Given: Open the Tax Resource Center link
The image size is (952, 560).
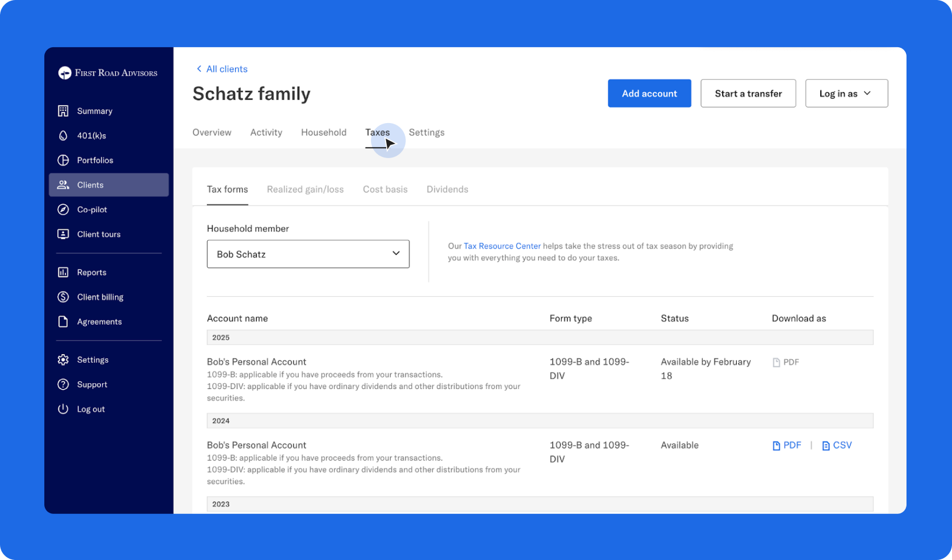Looking at the screenshot, I should 502,246.
